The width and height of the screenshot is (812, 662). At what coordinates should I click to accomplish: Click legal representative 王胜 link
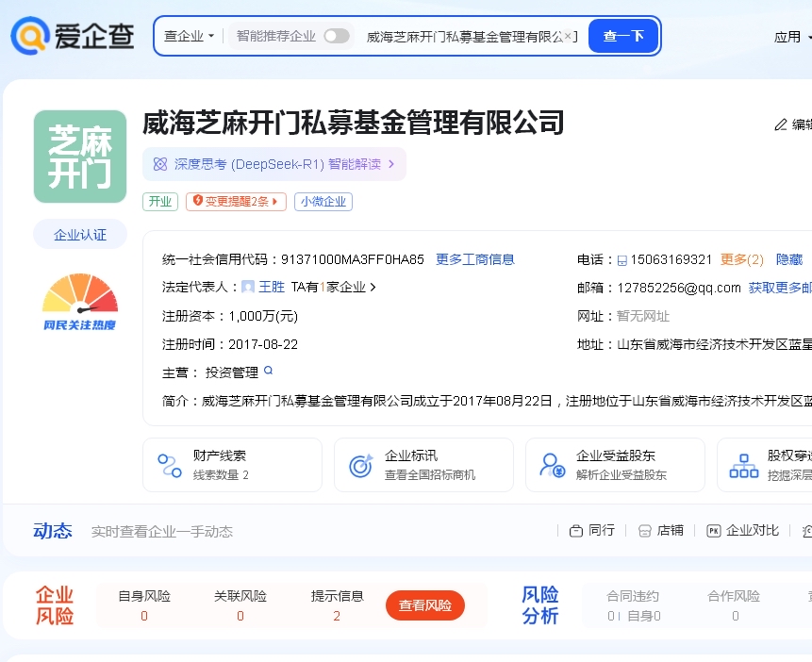tap(272, 287)
